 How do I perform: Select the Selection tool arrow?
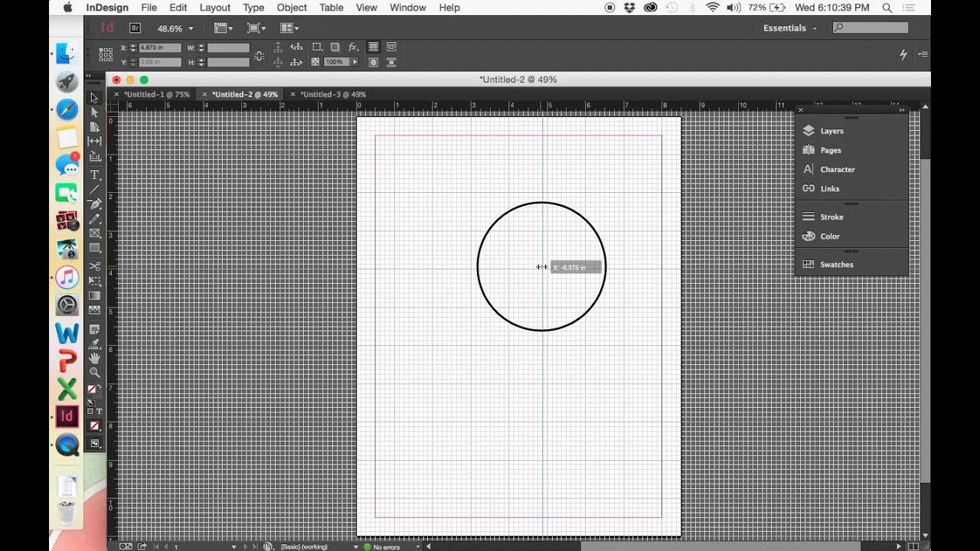tap(95, 98)
